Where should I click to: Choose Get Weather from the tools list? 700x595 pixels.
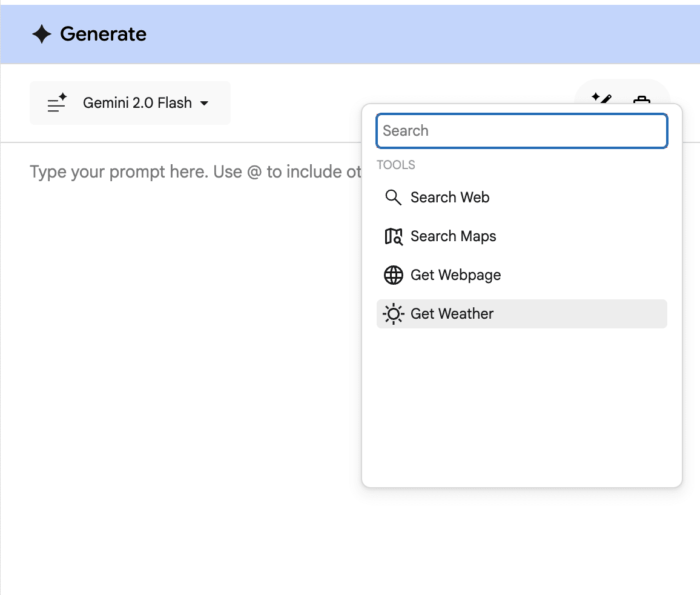[451, 313]
